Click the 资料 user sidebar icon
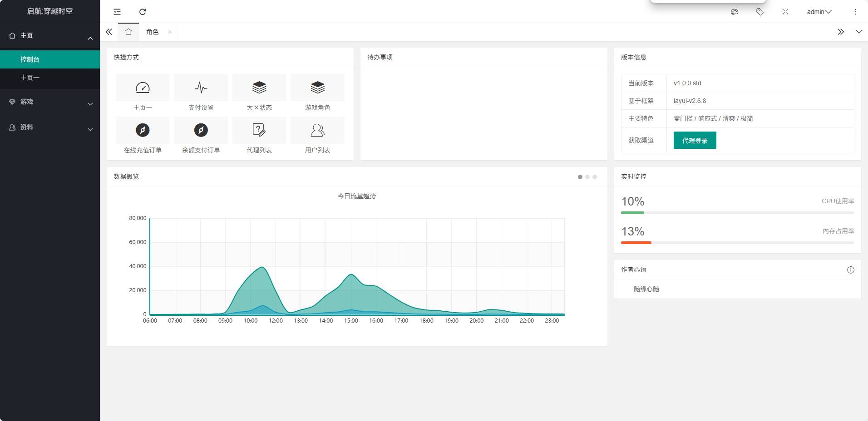 (12, 127)
